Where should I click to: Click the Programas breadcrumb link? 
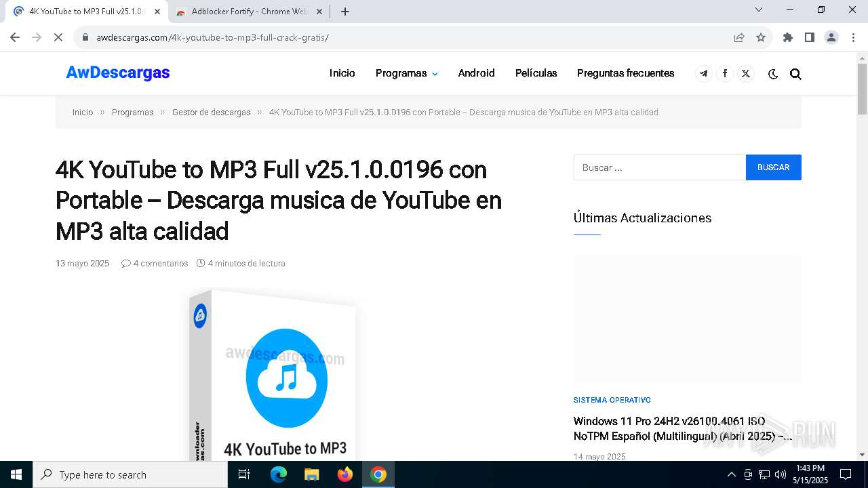click(132, 113)
